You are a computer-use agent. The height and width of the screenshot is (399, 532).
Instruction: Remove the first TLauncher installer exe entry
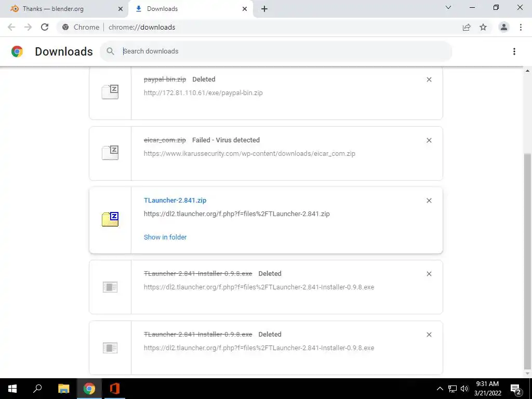coord(429,274)
